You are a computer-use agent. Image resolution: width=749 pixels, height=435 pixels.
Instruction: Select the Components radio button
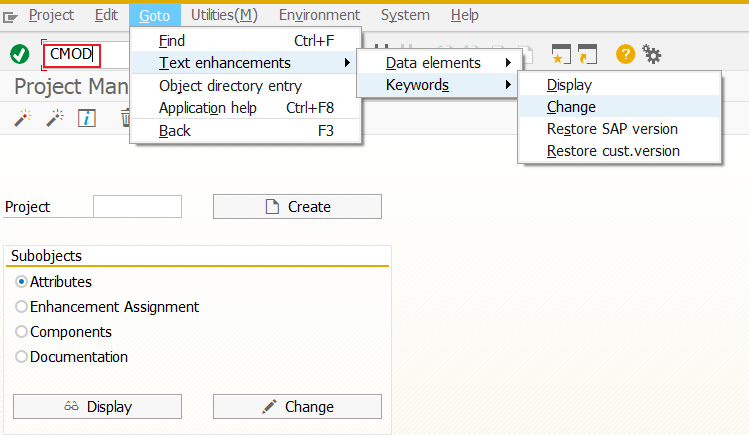click(21, 331)
